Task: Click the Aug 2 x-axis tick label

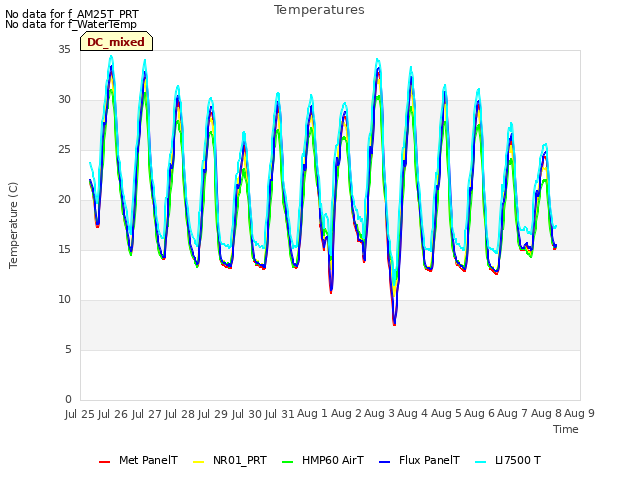Action: 346,413
